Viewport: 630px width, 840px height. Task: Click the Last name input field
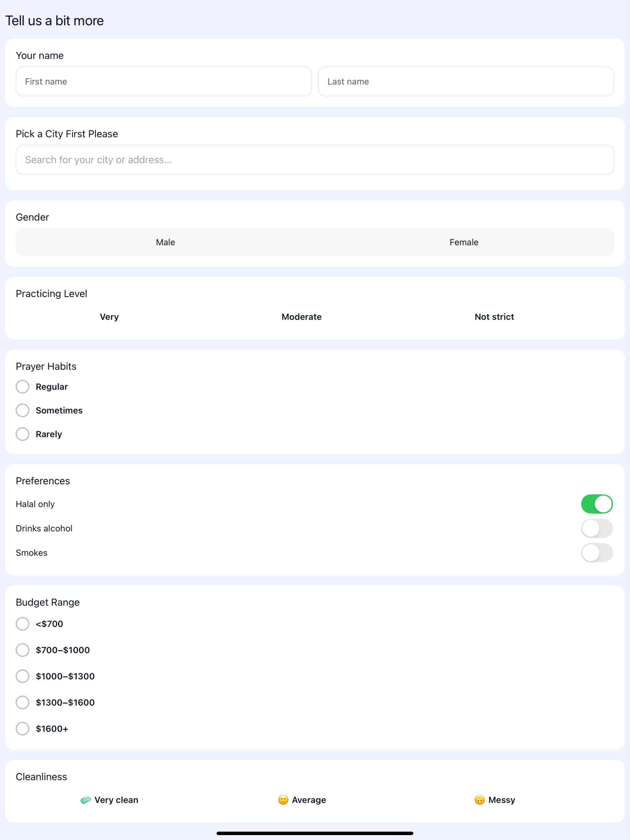[466, 81]
